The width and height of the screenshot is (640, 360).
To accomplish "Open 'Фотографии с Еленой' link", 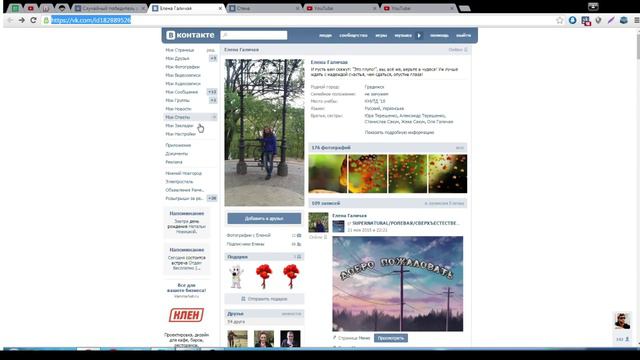I will click(x=249, y=236).
